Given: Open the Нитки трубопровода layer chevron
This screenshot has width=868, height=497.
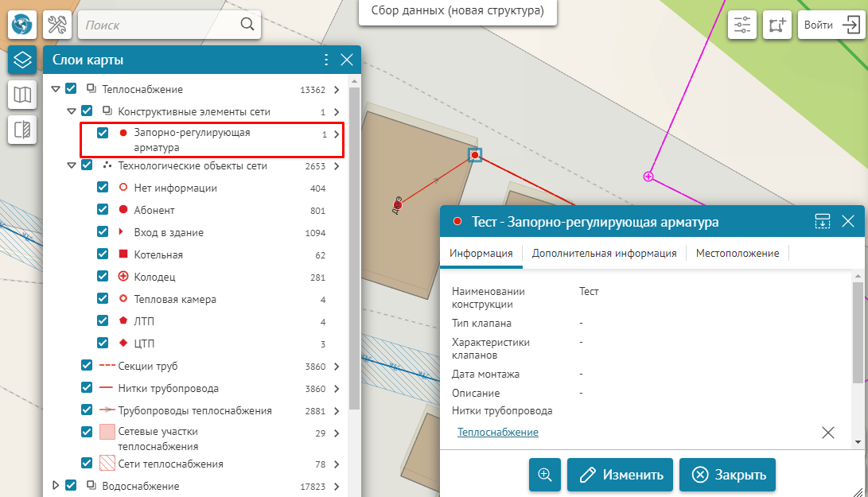Looking at the screenshot, I should pyautogui.click(x=337, y=389).
